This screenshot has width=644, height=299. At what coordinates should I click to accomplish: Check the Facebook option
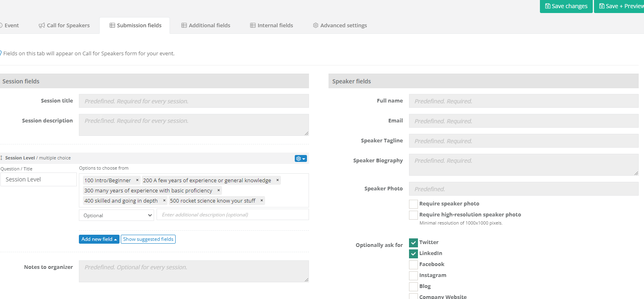click(x=413, y=264)
